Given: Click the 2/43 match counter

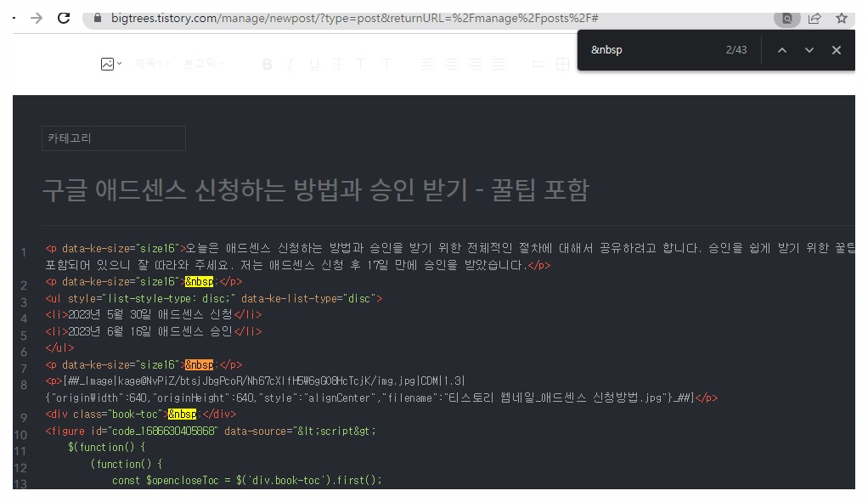Looking at the screenshot, I should [x=736, y=50].
